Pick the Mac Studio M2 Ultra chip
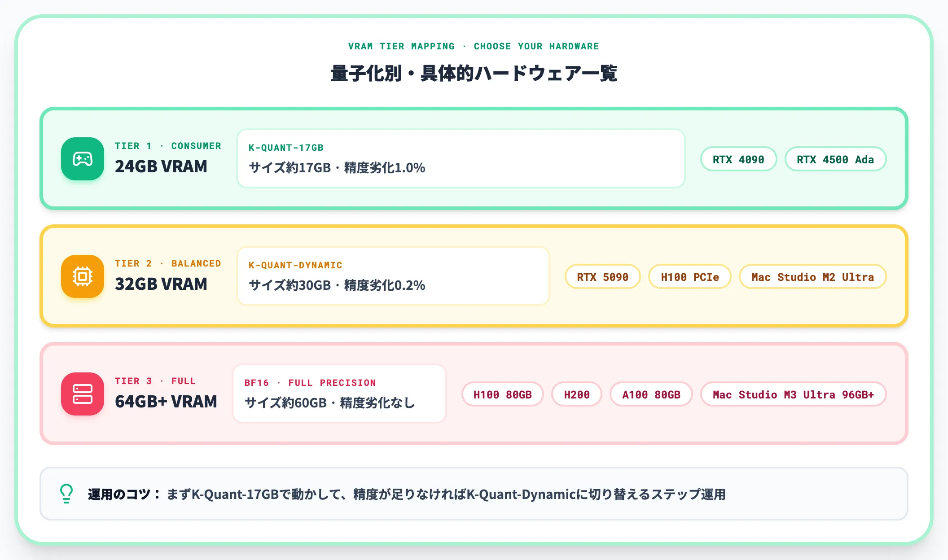The height and width of the screenshot is (560, 948). (x=813, y=277)
